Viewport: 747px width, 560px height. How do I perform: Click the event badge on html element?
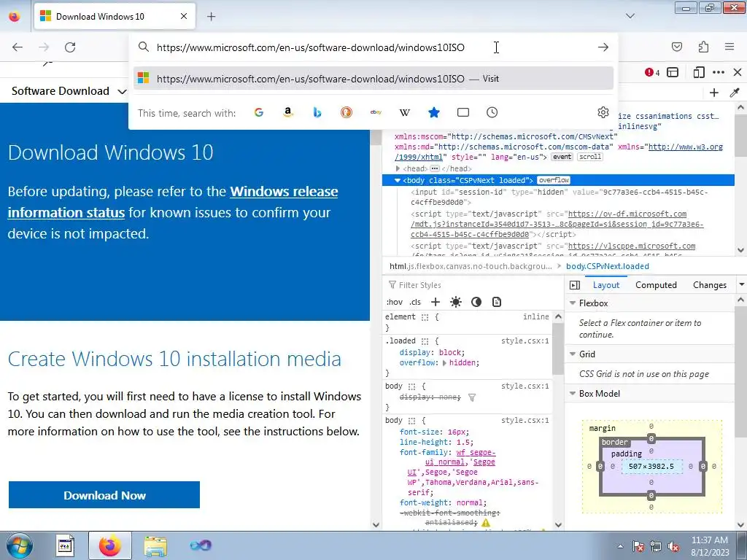[x=562, y=157]
